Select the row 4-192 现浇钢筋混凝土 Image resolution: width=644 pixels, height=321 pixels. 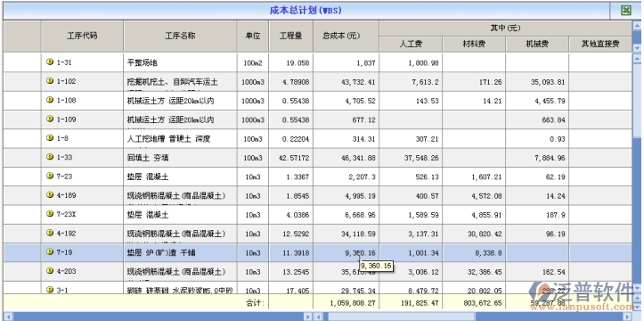(317, 234)
